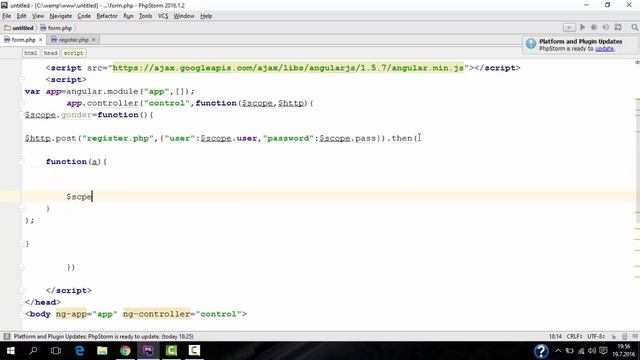The image size is (640, 360).
Task: Follow the 'update' link in notification
Action: pyautogui.click(x=604, y=49)
